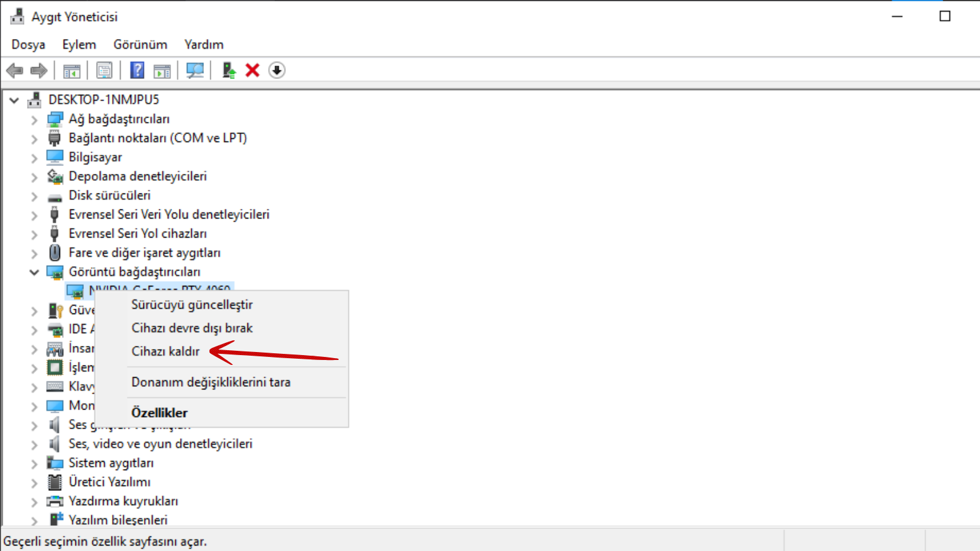Select Ses, video ve oyun denetleyicileri

(160, 444)
